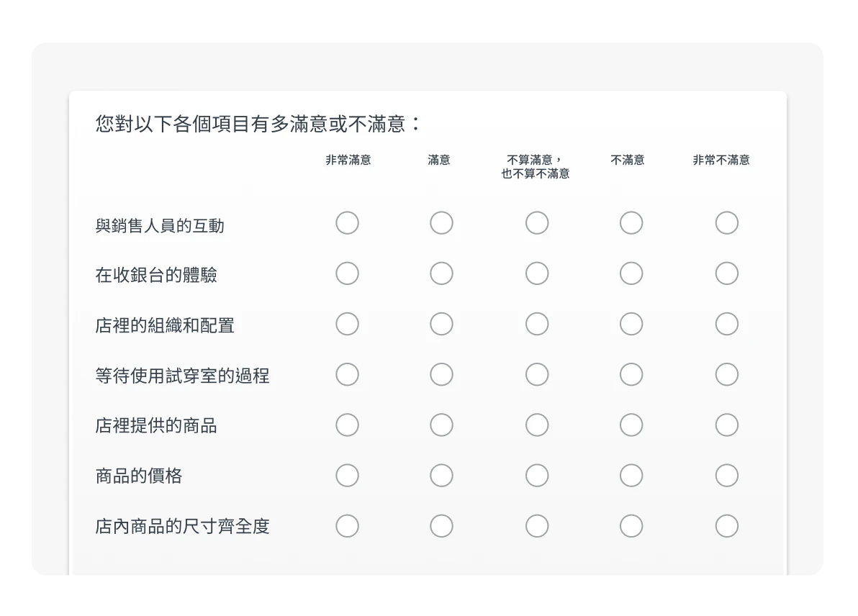
Task: 選擇「在收銀台的體驗」的「滿意」
Action: (441, 273)
